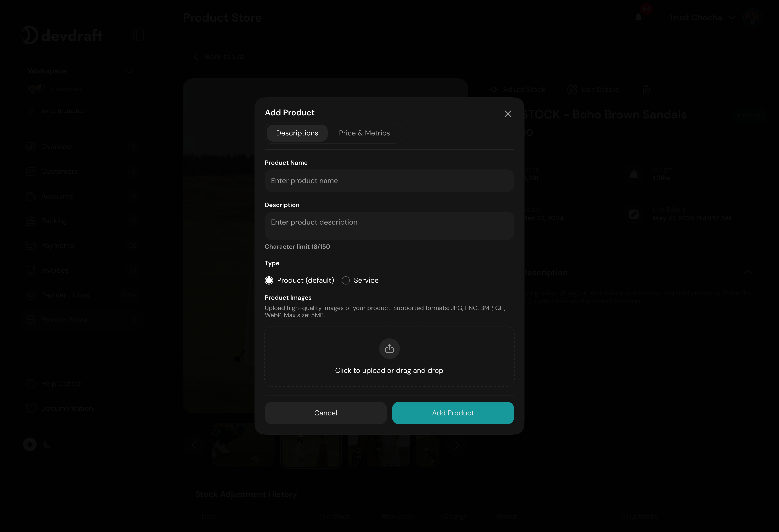Click the Add Product button
Viewport: 779px width, 532px height.
[x=453, y=413]
